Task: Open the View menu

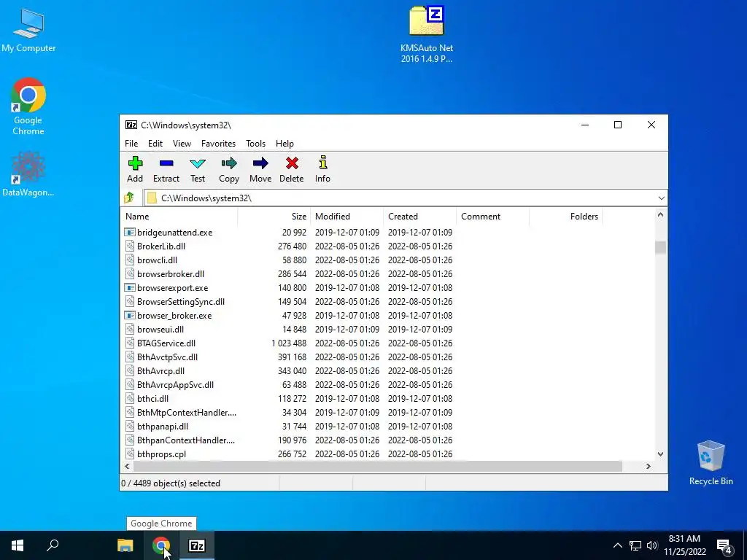Action: [x=182, y=144]
